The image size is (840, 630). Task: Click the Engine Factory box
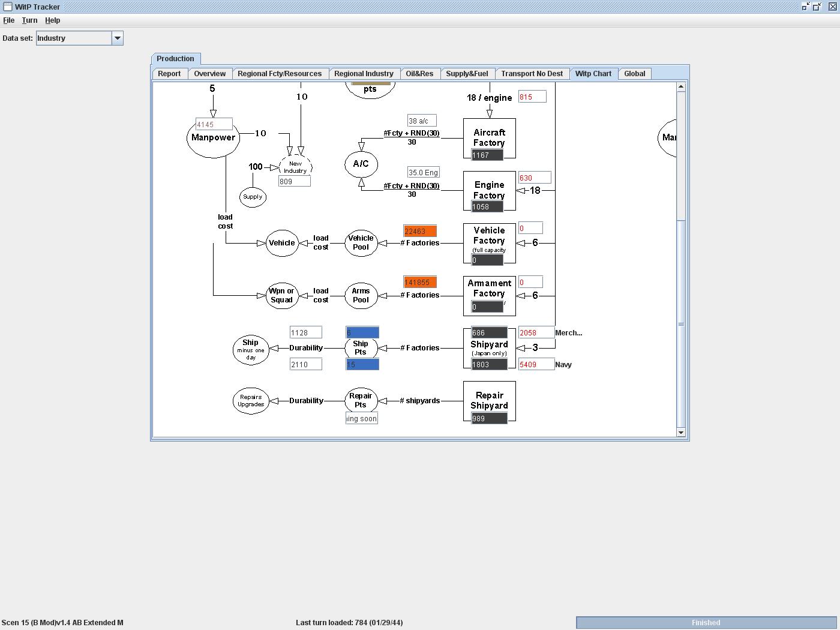tap(489, 191)
